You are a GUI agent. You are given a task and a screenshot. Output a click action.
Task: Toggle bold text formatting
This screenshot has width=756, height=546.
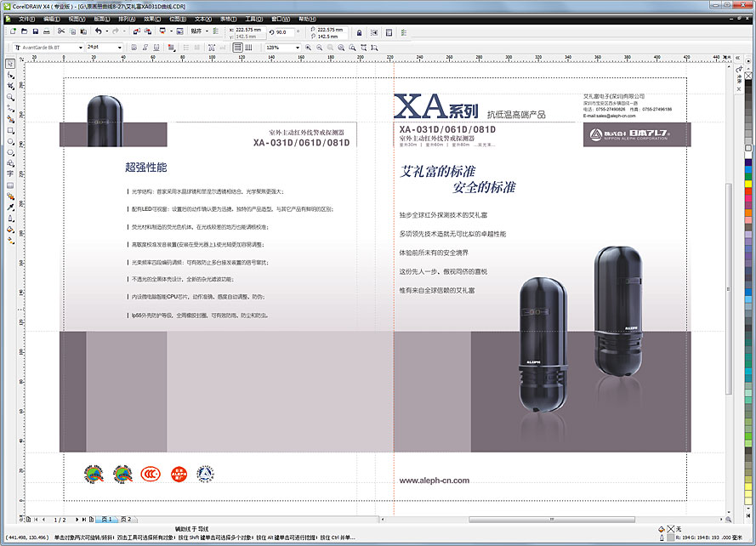[x=135, y=46]
